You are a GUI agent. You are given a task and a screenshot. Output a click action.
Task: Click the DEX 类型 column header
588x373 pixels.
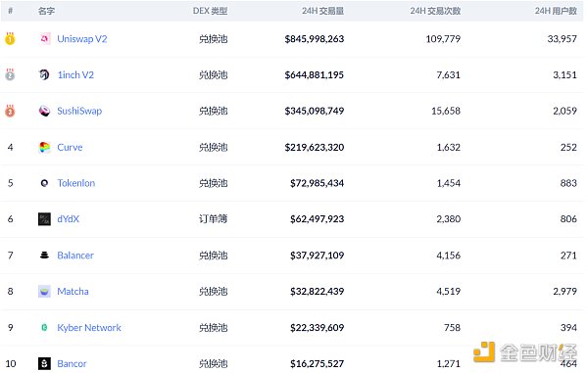click(x=210, y=11)
